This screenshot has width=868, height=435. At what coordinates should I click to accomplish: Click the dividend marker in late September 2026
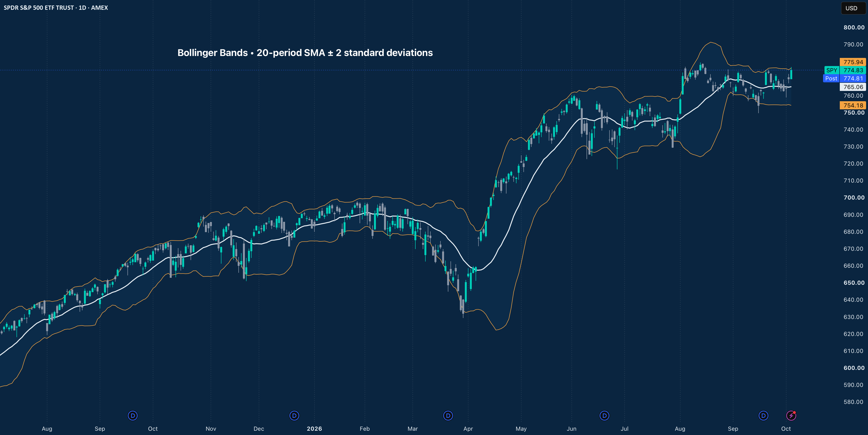pyautogui.click(x=763, y=415)
